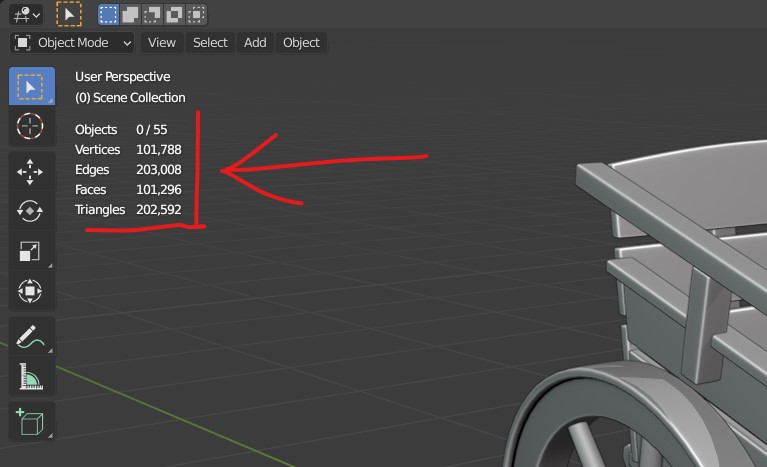Click the Select Box tool icon in header
Viewport: 767px width, 467px height.
[x=69, y=15]
